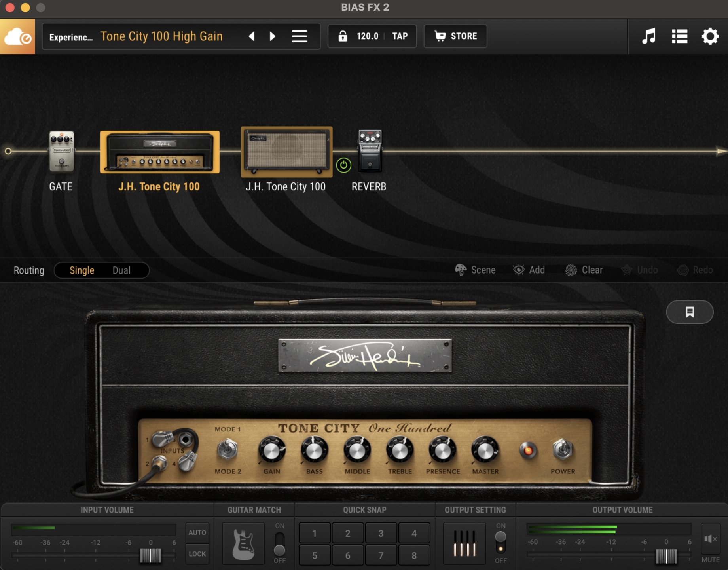Open the ToneCloud cloud icon
This screenshot has height=570, width=728.
(x=17, y=36)
